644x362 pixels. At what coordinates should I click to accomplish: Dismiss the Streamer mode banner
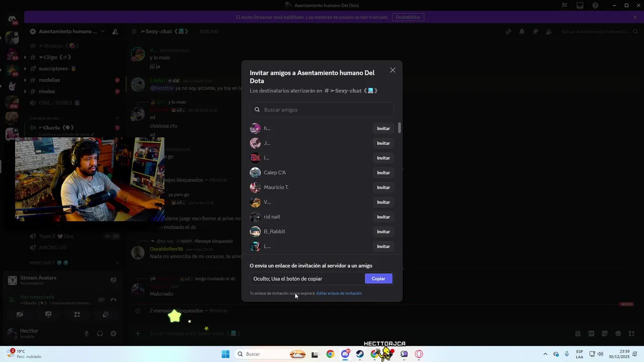coord(635,17)
